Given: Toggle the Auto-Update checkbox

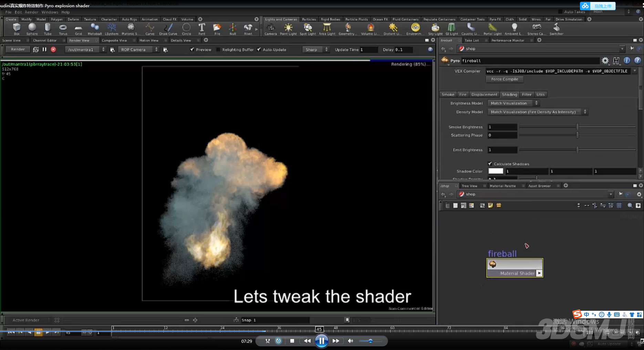Looking at the screenshot, I should [x=259, y=50].
